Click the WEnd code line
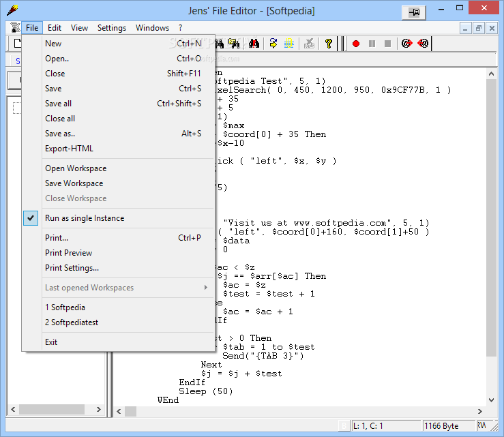 [x=168, y=400]
